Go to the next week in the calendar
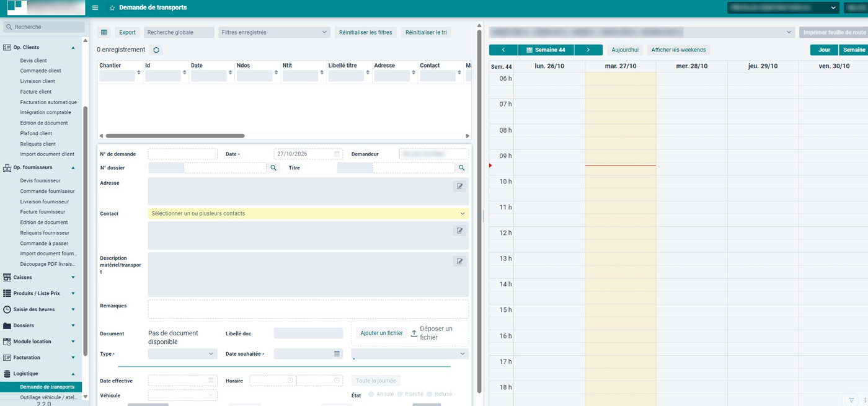This screenshot has height=406, width=868. [588, 50]
